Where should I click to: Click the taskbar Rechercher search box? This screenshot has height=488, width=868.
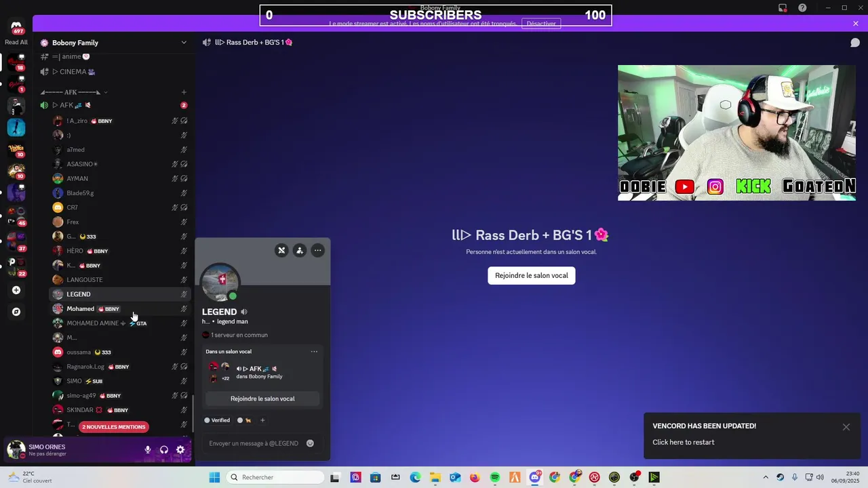click(x=275, y=477)
